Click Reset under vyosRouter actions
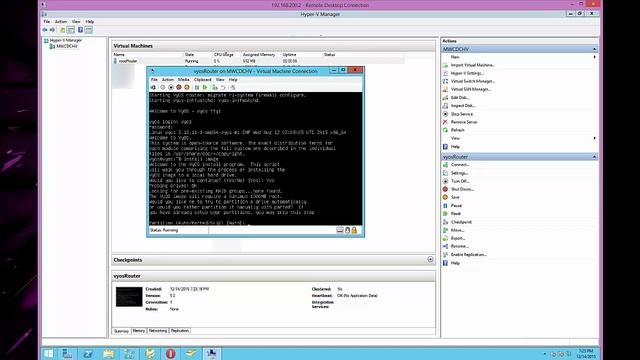Image resolution: width=640 pixels, height=360 pixels. pyautogui.click(x=456, y=213)
